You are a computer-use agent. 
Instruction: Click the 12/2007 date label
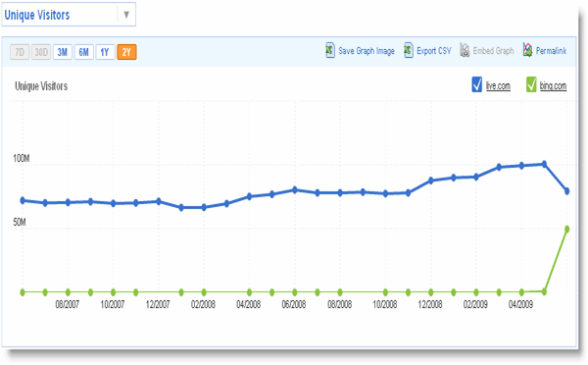coord(158,304)
